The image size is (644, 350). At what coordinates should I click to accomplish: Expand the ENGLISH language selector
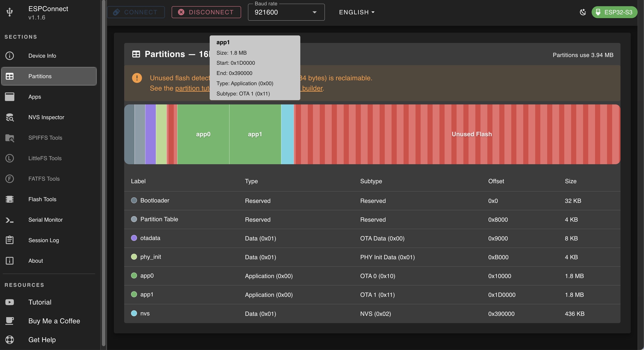357,12
